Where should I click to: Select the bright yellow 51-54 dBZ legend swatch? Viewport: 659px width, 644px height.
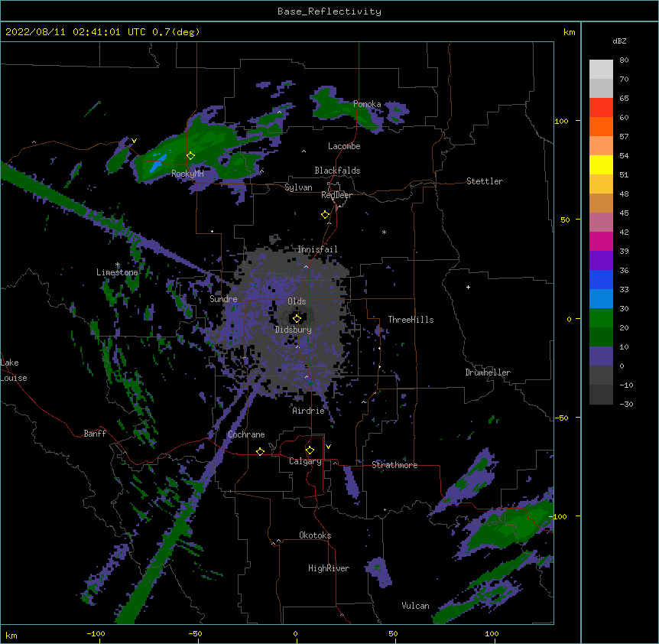click(601, 164)
